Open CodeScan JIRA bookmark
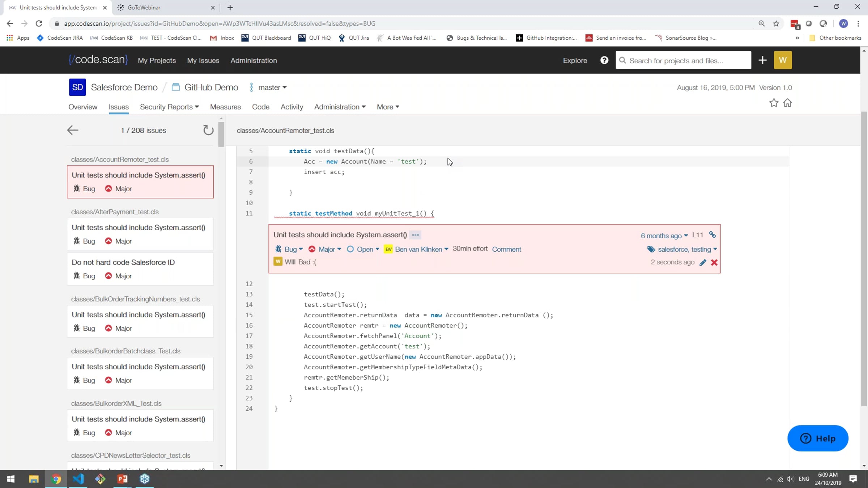868x488 pixels. [x=60, y=38]
